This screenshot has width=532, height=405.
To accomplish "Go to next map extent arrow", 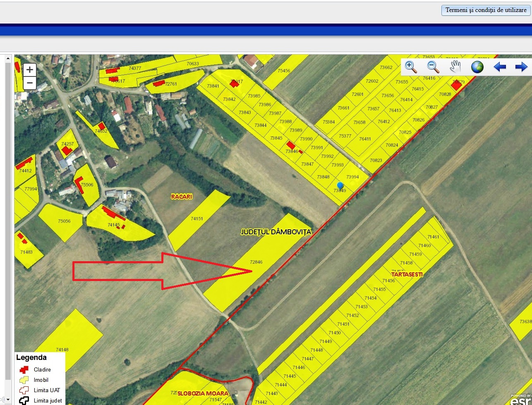I will [521, 67].
